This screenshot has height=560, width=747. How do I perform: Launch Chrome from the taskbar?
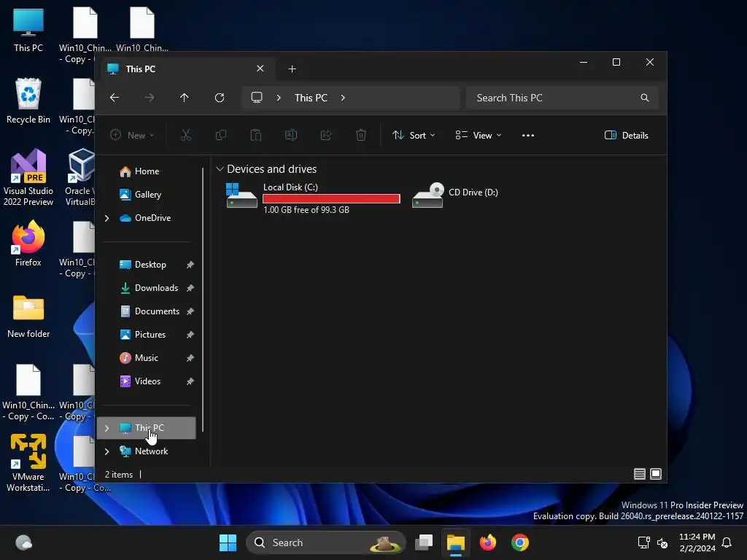point(519,542)
